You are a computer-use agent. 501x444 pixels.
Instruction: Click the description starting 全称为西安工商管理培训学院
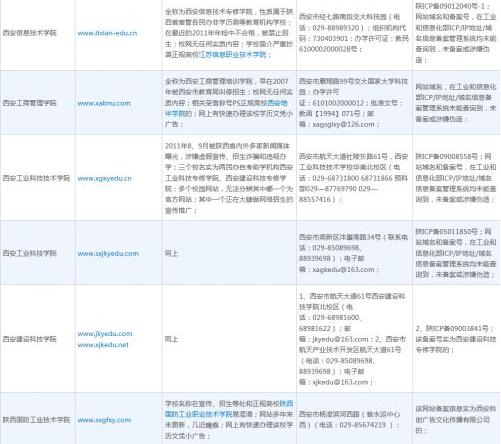click(x=229, y=103)
